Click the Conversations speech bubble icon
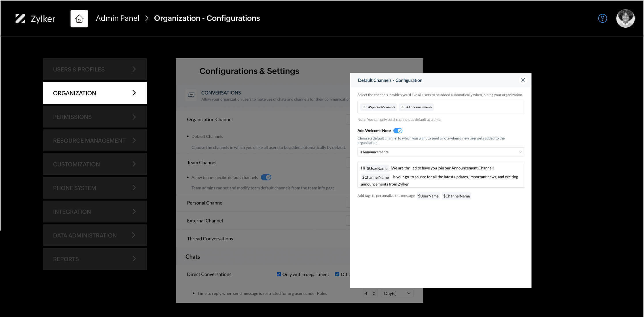Viewport: 644px width, 317px height. (191, 95)
